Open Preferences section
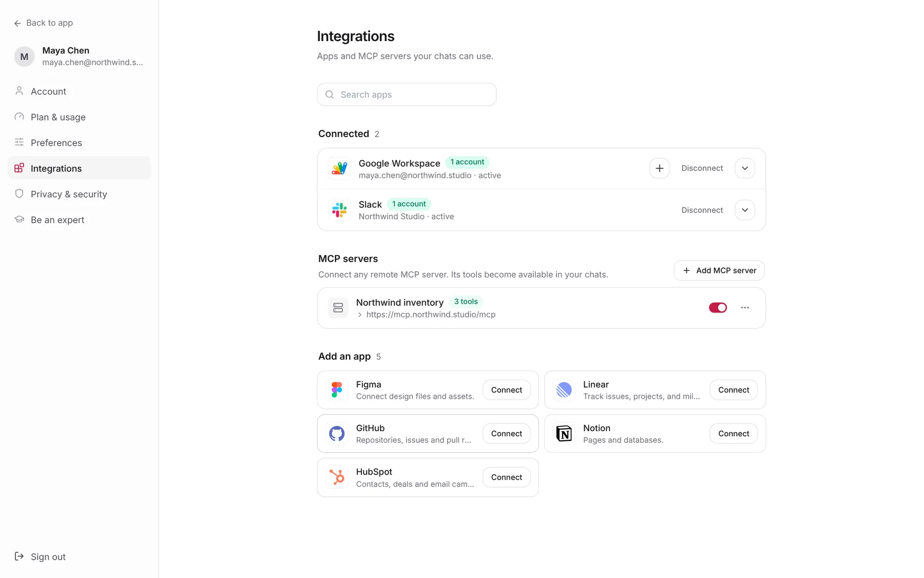 [79, 143]
